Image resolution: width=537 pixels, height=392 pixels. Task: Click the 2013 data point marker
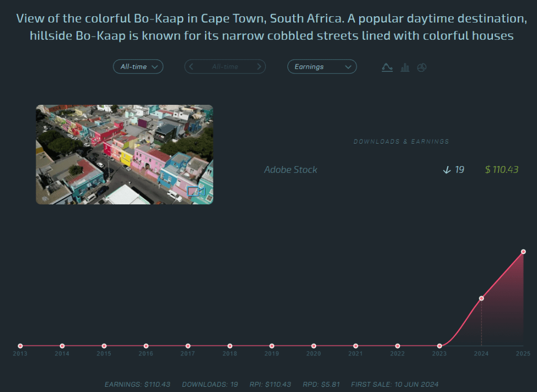pos(20,346)
